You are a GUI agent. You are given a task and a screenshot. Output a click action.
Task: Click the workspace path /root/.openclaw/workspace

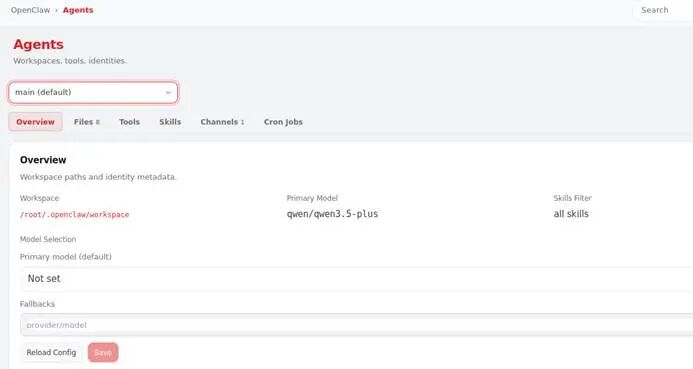[74, 215]
